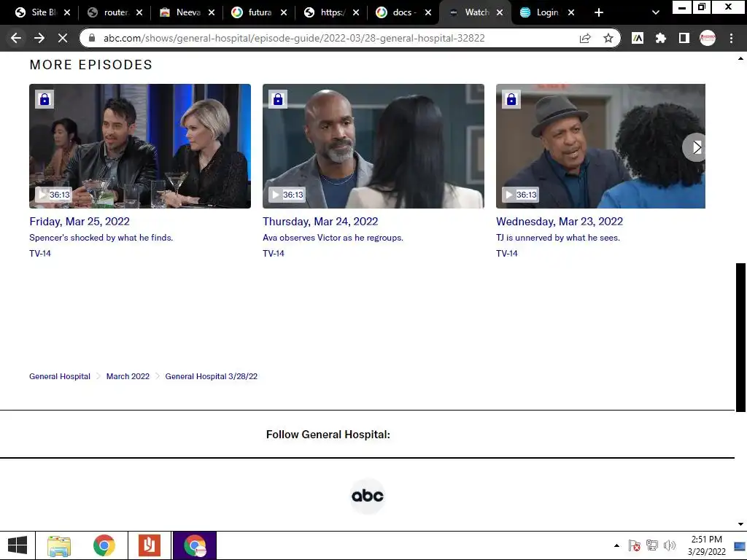Click the share page icon in address bar
Screen dimensions: 747x560
585,38
